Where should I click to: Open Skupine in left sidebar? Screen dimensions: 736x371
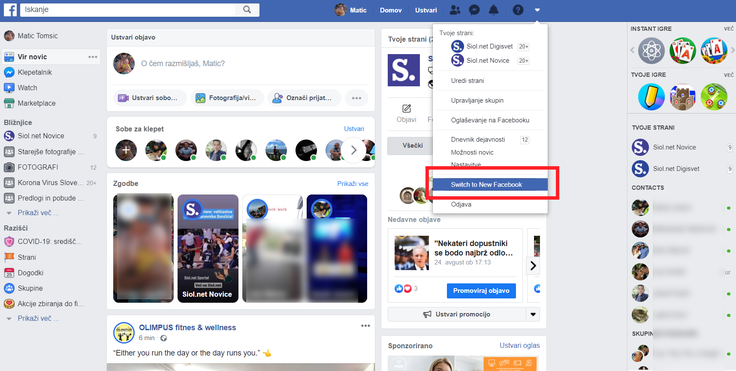tap(24, 288)
